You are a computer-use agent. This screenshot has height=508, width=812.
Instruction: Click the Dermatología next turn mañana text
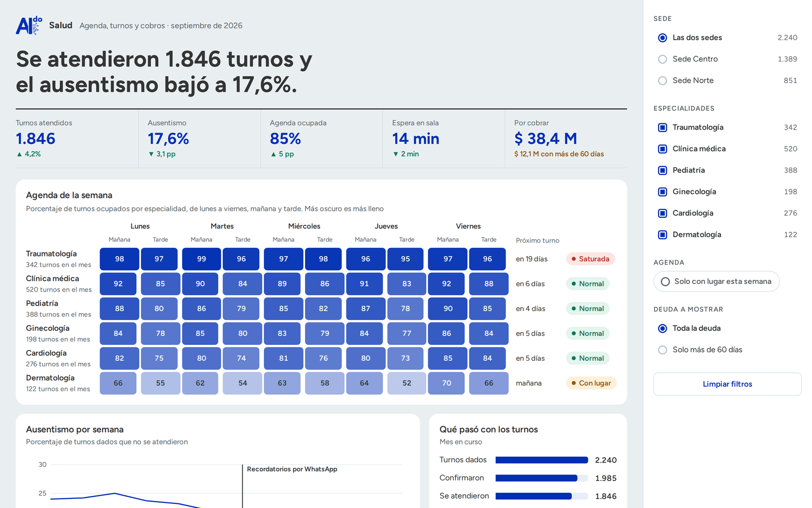(x=529, y=383)
